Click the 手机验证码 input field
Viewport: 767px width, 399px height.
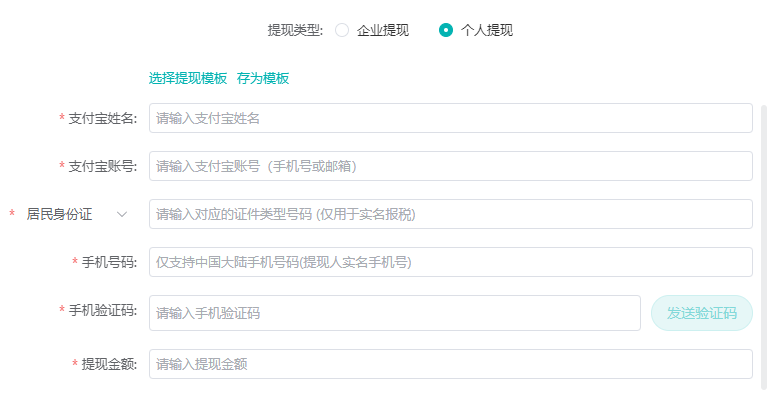pyautogui.click(x=395, y=313)
